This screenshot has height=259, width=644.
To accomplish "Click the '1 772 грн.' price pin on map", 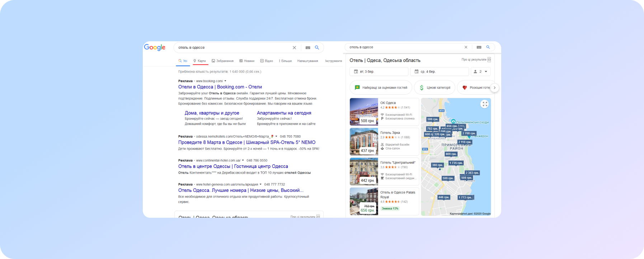I will coord(465,197).
